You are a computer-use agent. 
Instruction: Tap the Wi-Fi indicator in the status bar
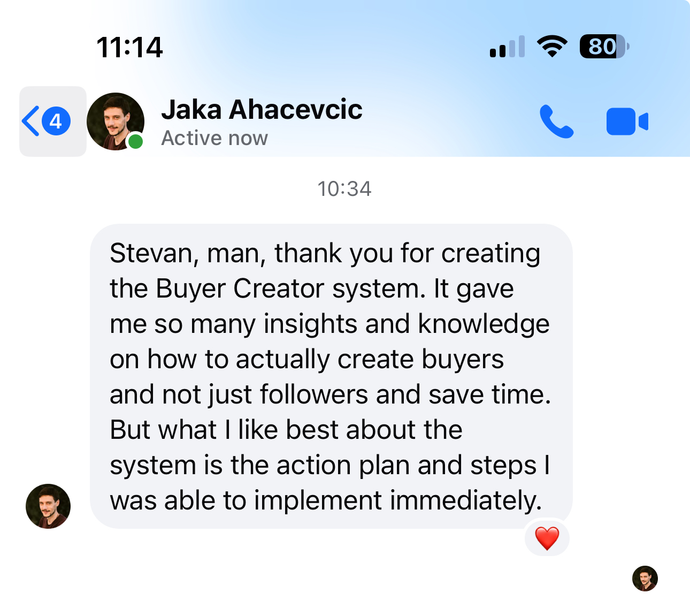tap(552, 47)
